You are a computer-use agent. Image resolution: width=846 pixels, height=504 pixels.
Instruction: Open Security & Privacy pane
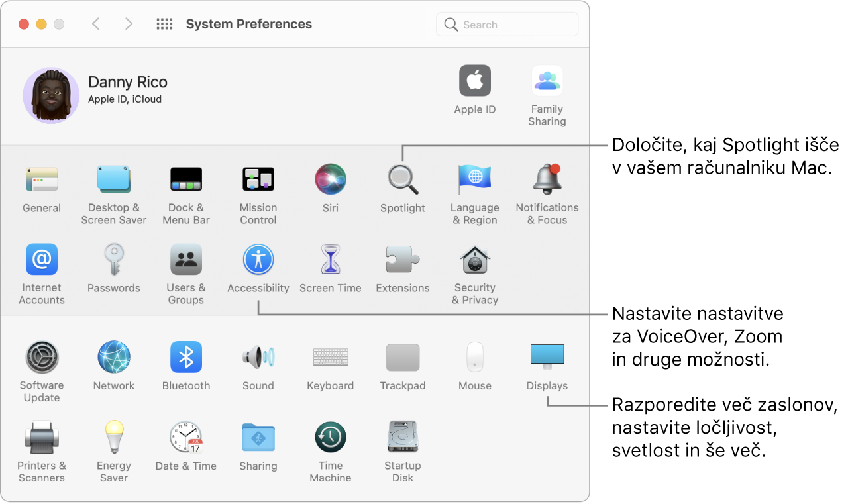tap(475, 259)
